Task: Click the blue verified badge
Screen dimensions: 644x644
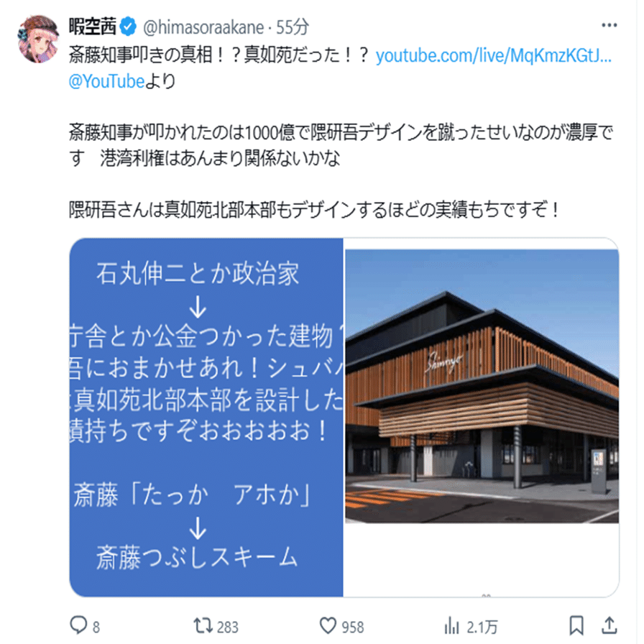Action: [x=128, y=27]
